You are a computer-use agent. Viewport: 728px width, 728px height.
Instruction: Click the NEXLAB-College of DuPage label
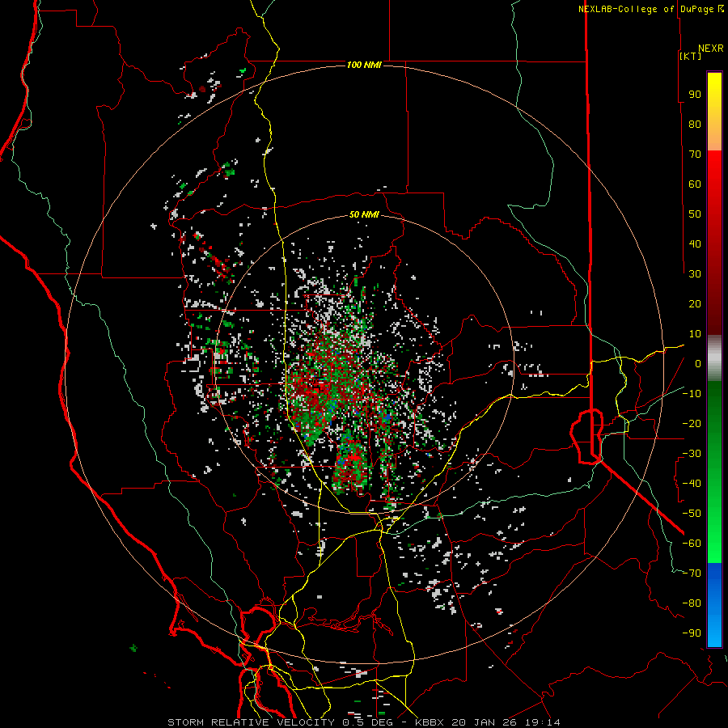tap(646, 9)
